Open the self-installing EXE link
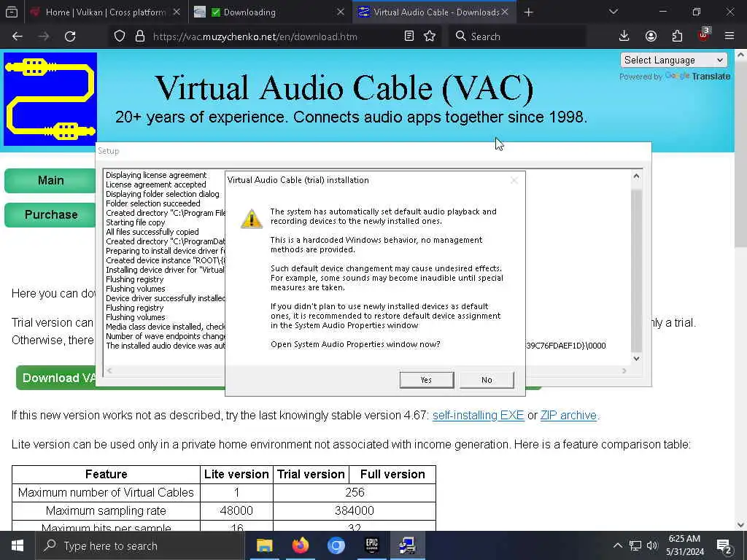 (479, 415)
